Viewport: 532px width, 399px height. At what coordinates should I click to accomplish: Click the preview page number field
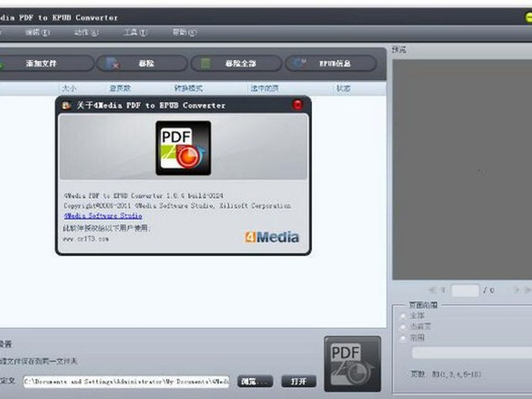[465, 290]
